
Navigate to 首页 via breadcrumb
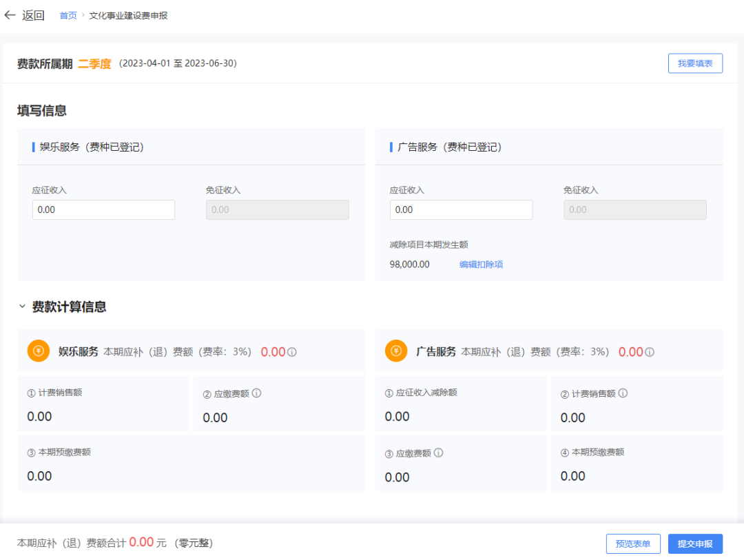[68, 14]
